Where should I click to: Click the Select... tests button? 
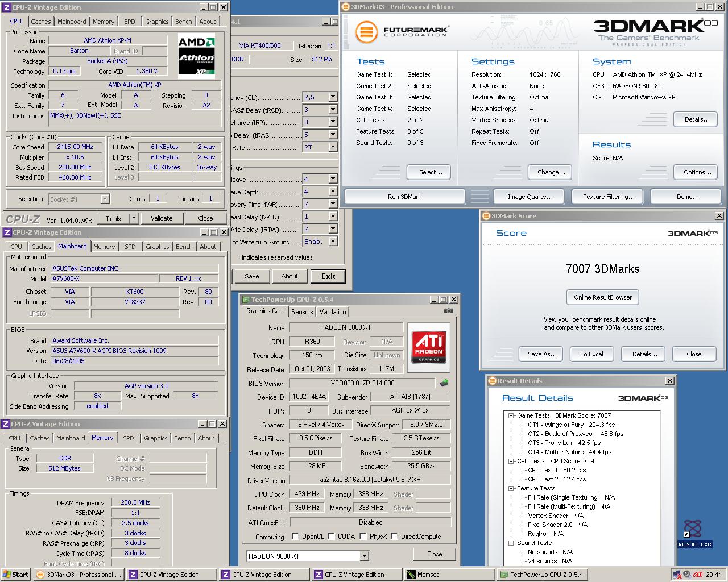tap(429, 172)
